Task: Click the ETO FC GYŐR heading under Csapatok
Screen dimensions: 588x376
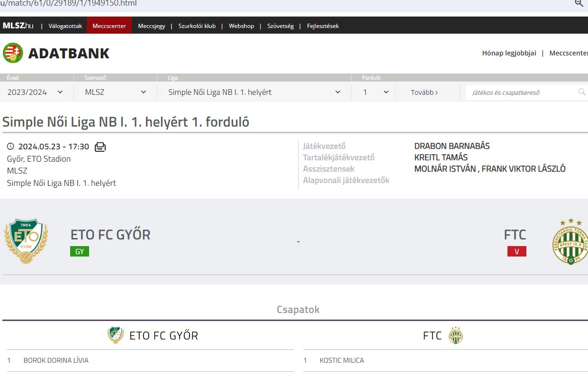Action: pyautogui.click(x=164, y=336)
